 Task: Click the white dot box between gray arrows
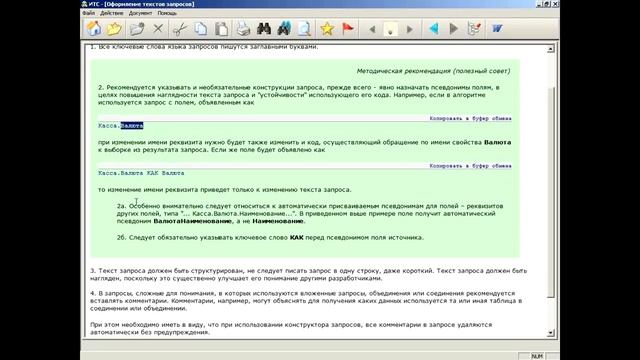point(391,29)
